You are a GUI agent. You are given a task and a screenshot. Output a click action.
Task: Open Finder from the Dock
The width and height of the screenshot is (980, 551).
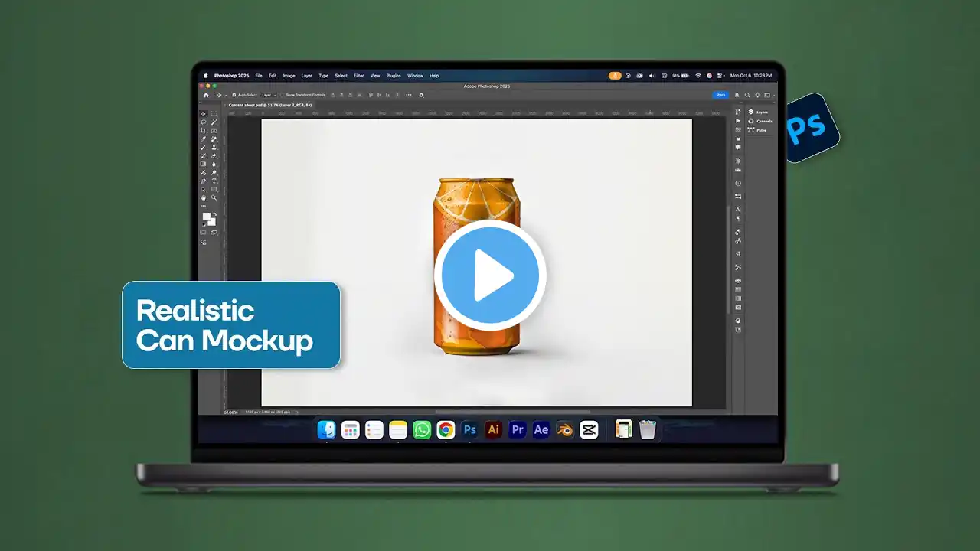(x=326, y=430)
